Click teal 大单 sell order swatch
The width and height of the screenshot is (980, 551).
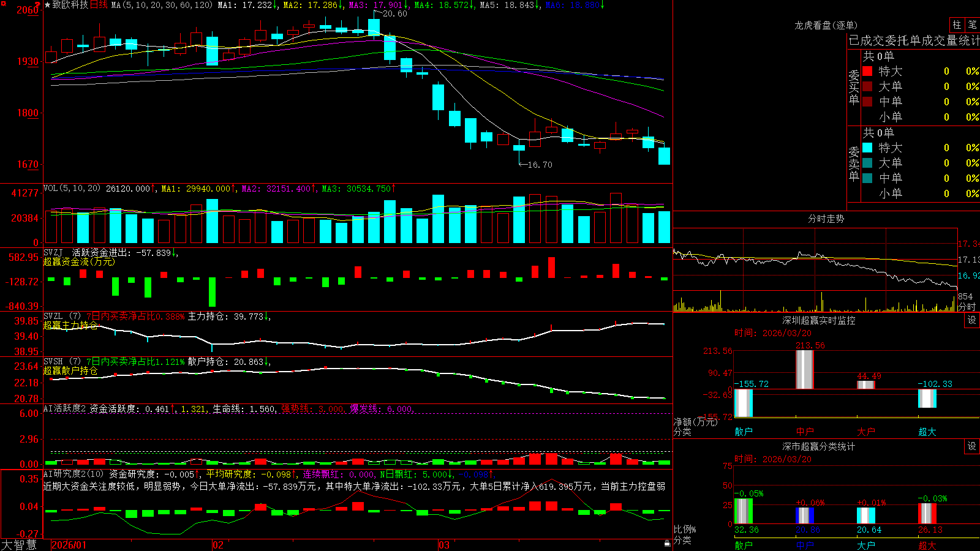867,163
